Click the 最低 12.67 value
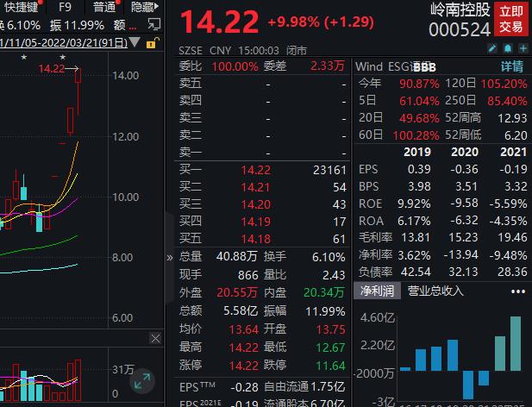Screen dimensions: 532x407 [330, 348]
